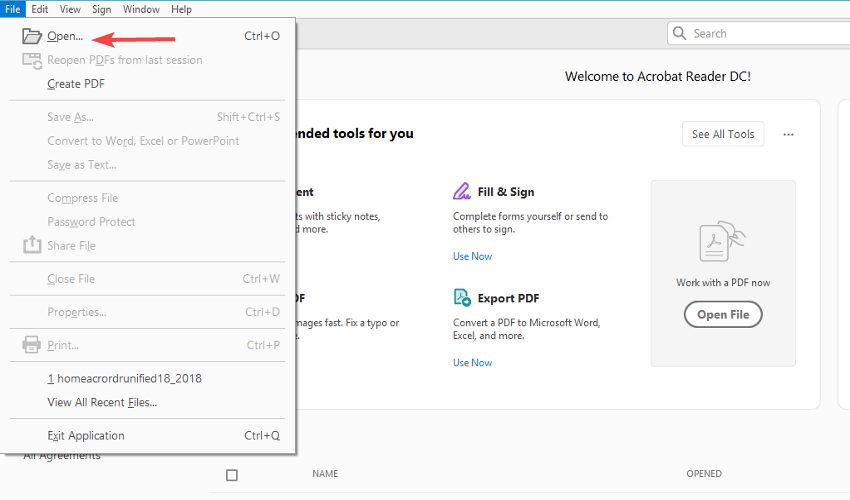The image size is (850, 500).
Task: Open the three-dot more options menu
Action: click(789, 135)
